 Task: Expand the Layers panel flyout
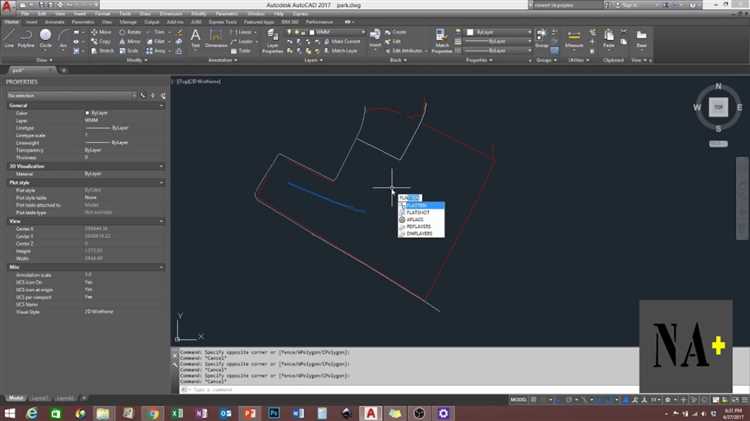point(314,60)
